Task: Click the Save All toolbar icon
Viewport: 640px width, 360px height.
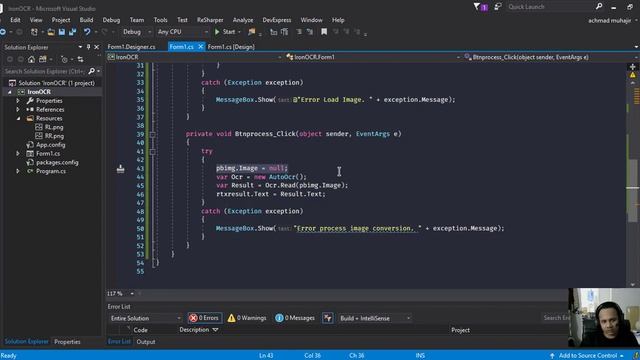Action: pos(72,32)
